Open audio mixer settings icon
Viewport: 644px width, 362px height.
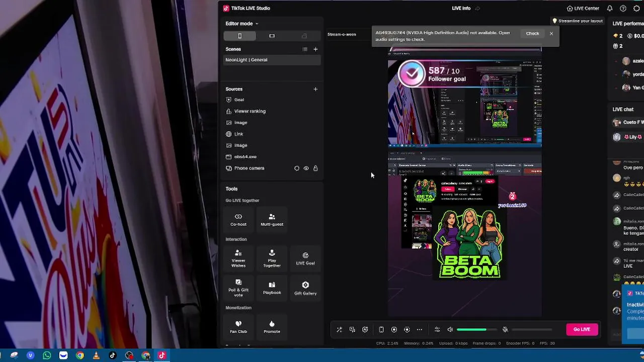437,330
